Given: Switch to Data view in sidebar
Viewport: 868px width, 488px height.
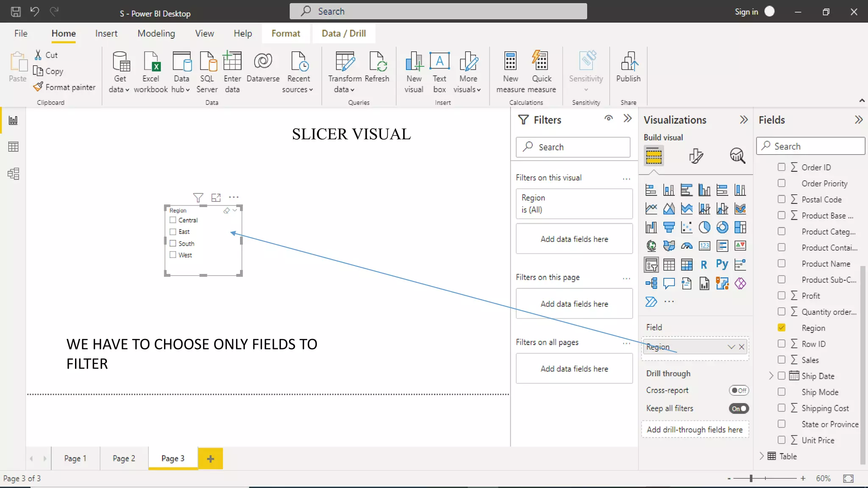Looking at the screenshot, I should coord(13,147).
